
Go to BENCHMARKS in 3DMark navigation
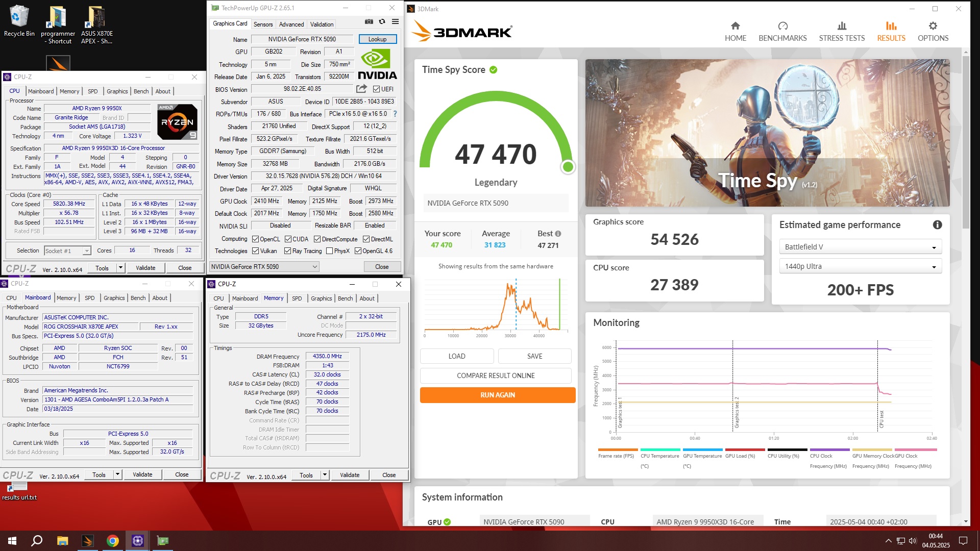782,32
